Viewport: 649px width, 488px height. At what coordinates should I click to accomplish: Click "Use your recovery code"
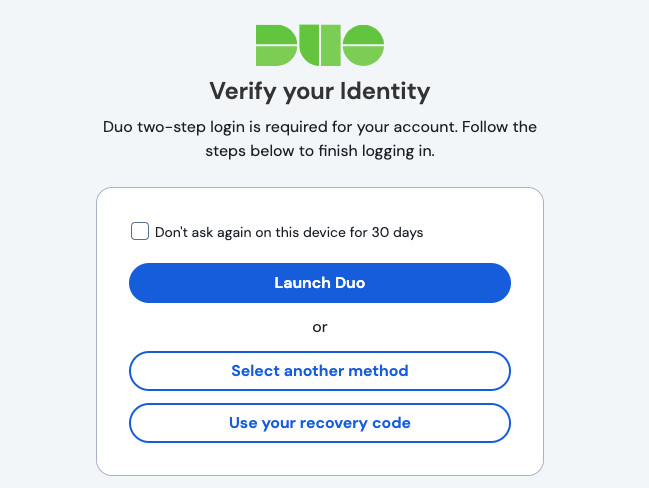pos(320,423)
